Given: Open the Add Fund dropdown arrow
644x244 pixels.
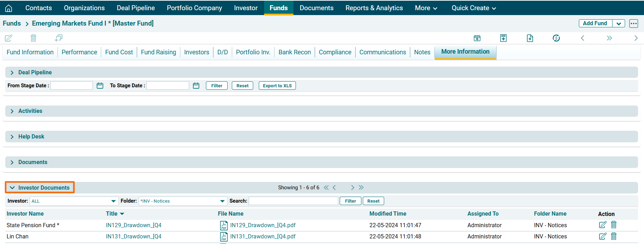Looking at the screenshot, I should (618, 23).
